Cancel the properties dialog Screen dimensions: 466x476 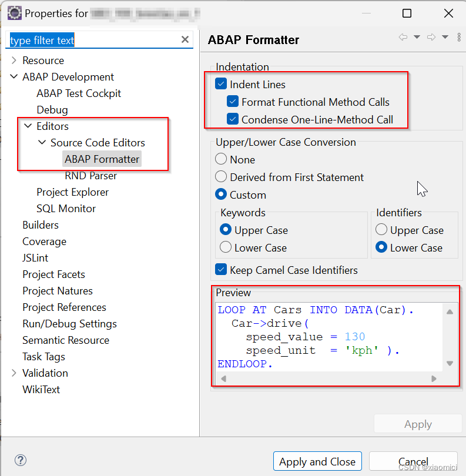click(413, 461)
